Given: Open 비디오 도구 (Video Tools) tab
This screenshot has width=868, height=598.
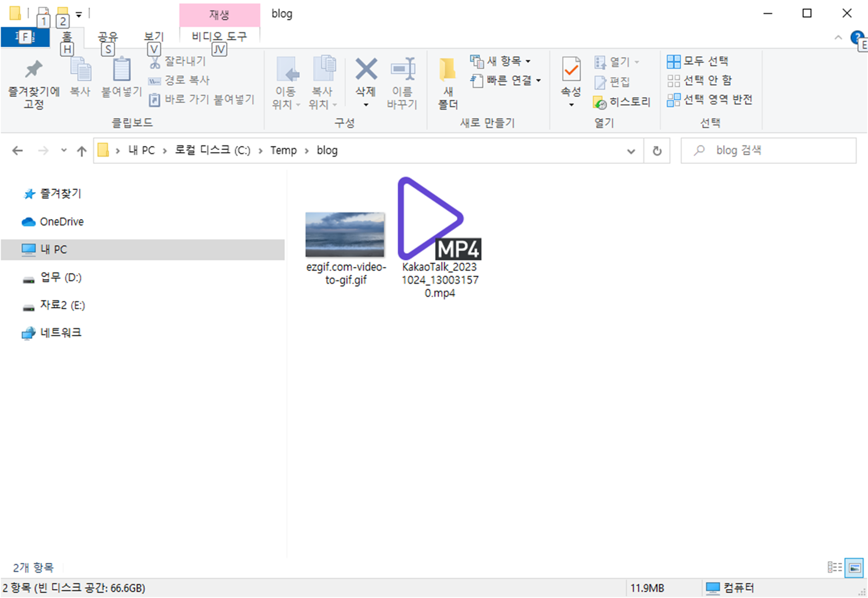Looking at the screenshot, I should coord(220,37).
